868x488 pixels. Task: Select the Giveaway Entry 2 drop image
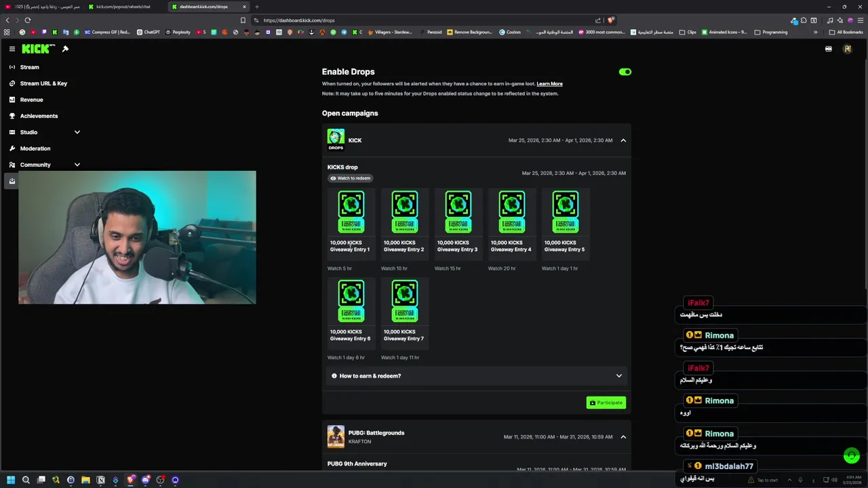pyautogui.click(x=405, y=212)
